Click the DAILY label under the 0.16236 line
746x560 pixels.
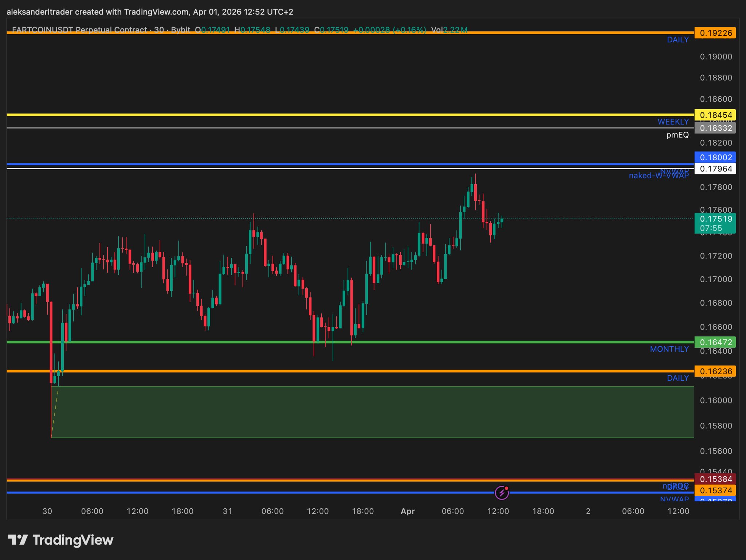pyautogui.click(x=677, y=378)
